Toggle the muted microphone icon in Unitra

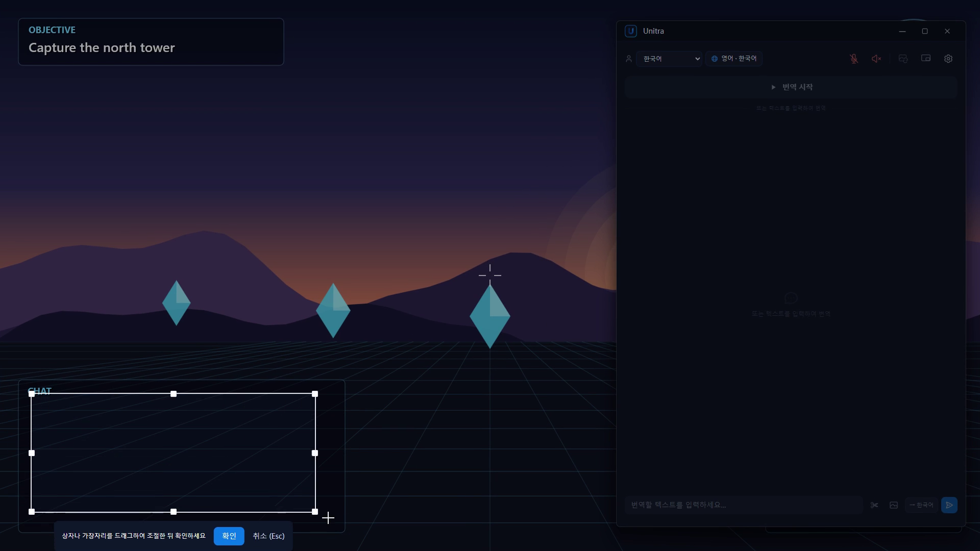click(854, 59)
